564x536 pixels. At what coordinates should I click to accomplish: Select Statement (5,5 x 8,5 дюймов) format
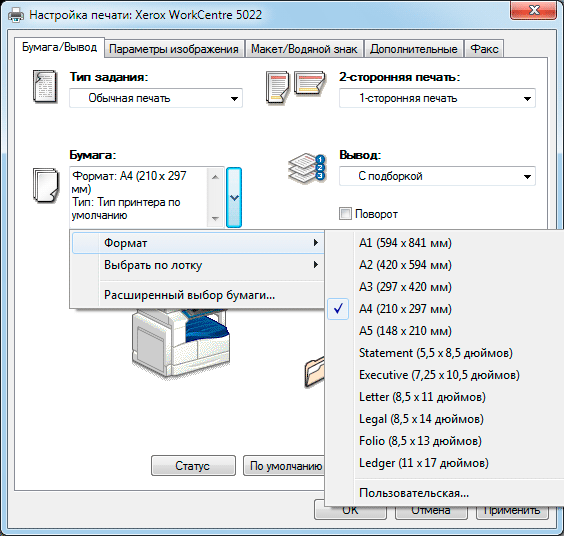tap(445, 353)
